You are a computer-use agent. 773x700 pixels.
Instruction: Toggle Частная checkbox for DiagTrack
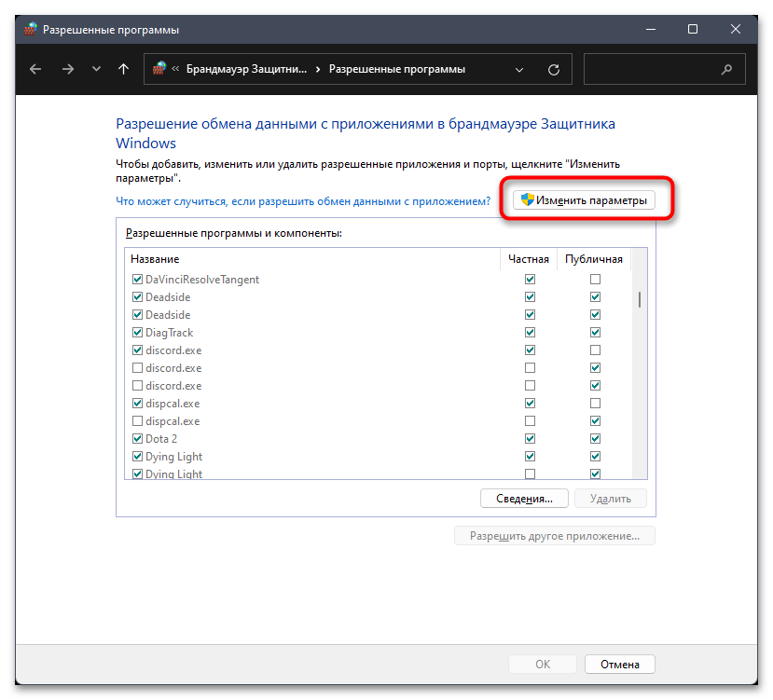pos(530,332)
